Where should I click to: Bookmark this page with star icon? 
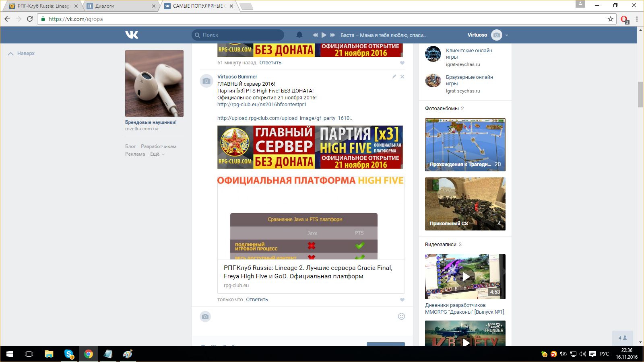[x=611, y=19]
